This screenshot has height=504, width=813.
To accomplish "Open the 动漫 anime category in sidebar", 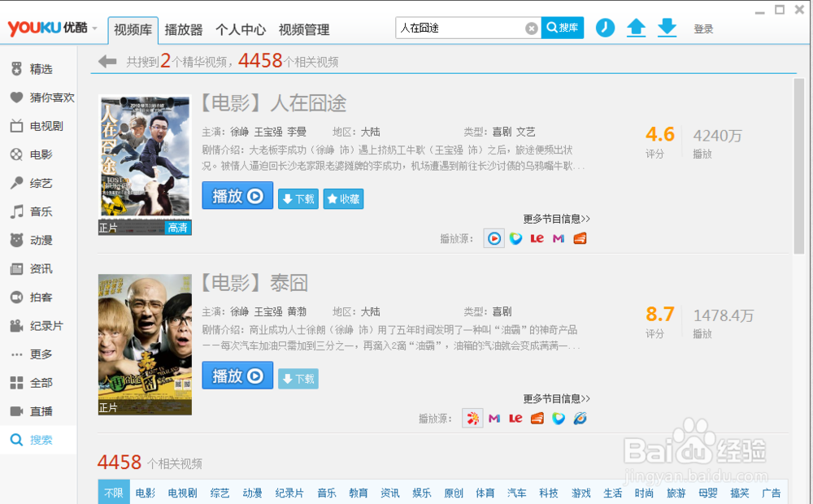I will click(x=33, y=240).
